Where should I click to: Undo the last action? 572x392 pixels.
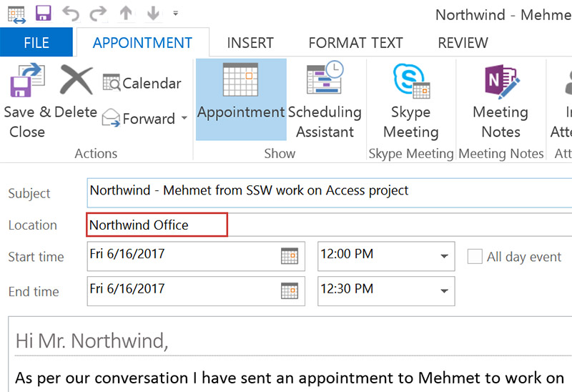pos(70,13)
